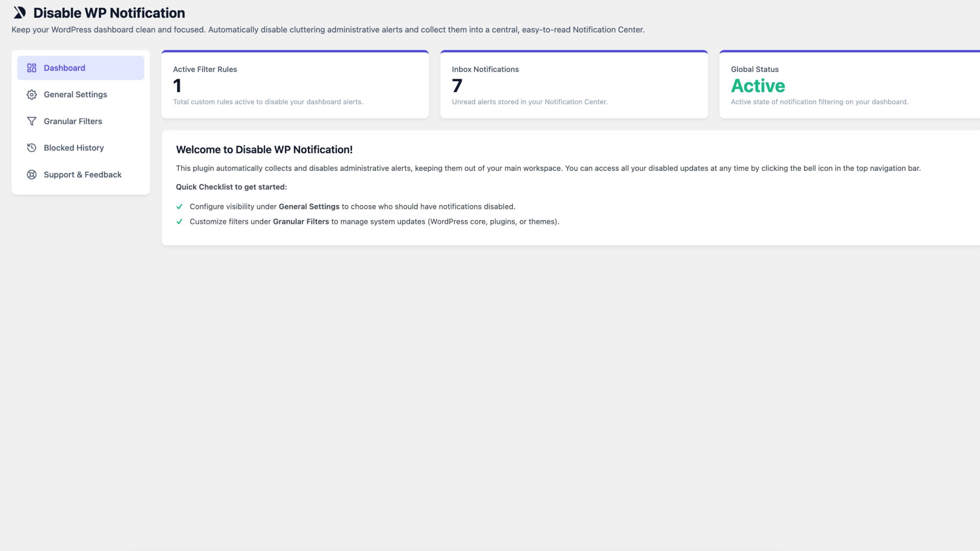Click the green checkmark beside Customize filters
The height and width of the screenshot is (551, 980).
179,222
